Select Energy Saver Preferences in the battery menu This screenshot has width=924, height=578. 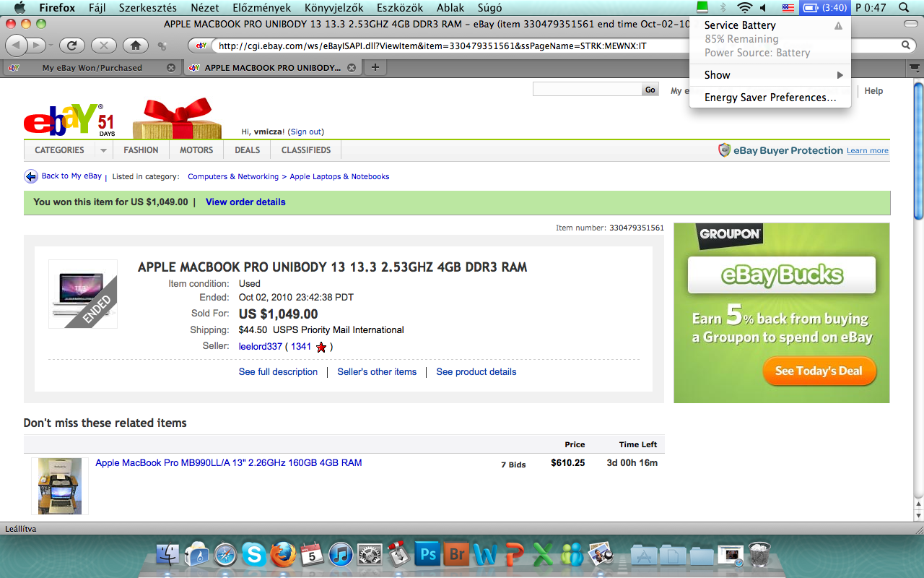(x=770, y=98)
